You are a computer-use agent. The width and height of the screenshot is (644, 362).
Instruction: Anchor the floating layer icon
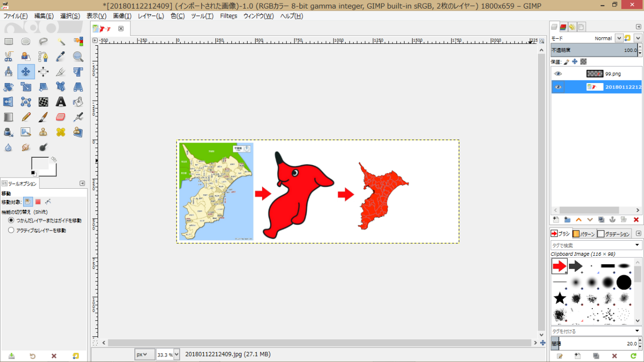(x=612, y=220)
